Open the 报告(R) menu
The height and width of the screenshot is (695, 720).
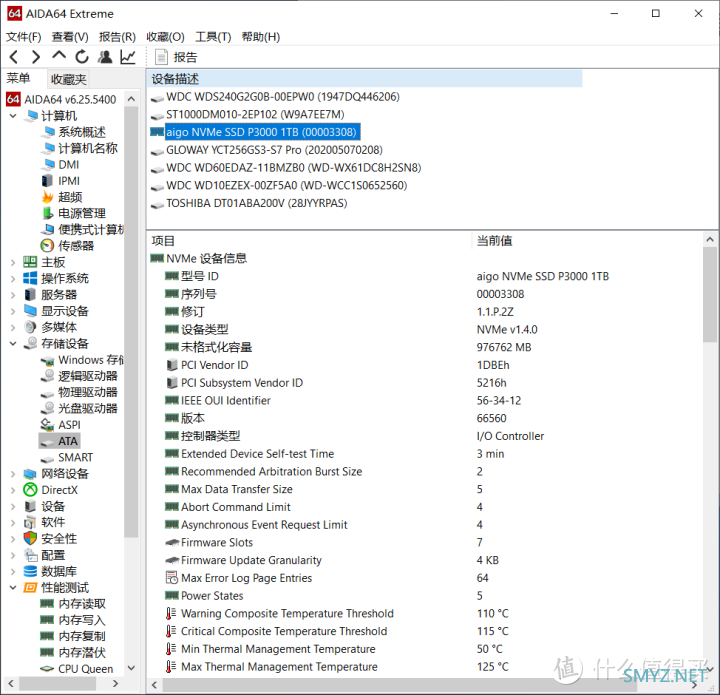pos(118,37)
